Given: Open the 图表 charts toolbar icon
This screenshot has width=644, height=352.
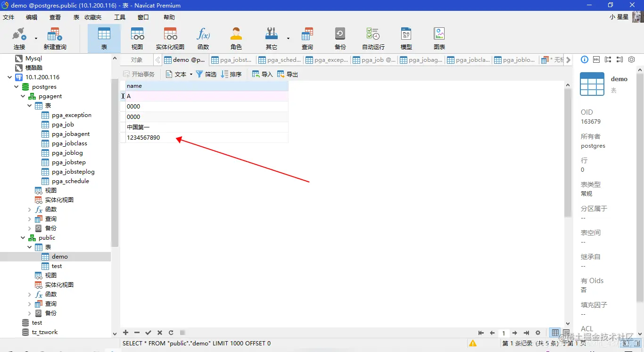Looking at the screenshot, I should coord(439,38).
